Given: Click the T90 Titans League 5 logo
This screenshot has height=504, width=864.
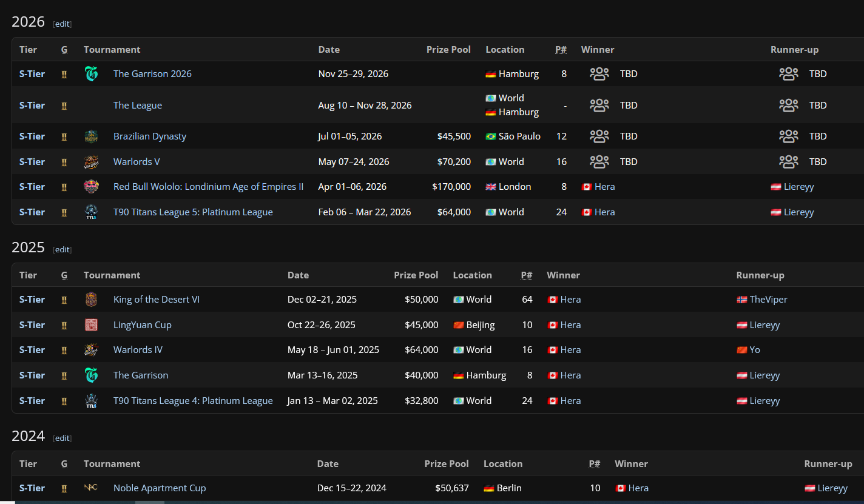Looking at the screenshot, I should coord(91,212).
